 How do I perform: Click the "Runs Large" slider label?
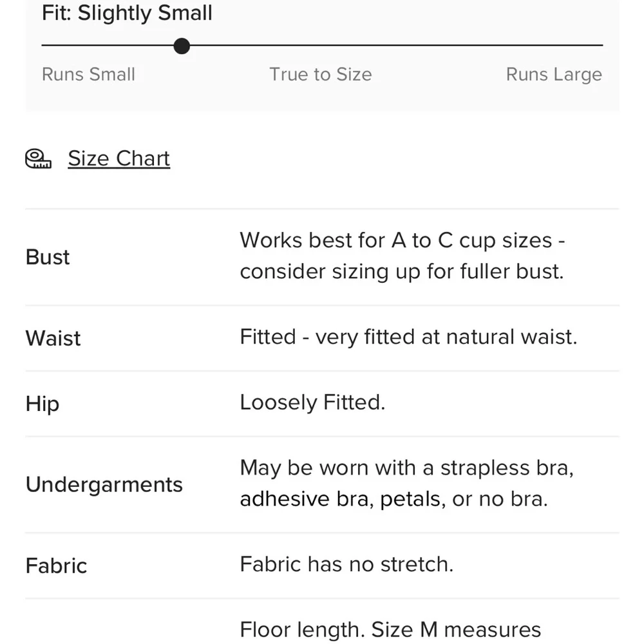pyautogui.click(x=554, y=74)
